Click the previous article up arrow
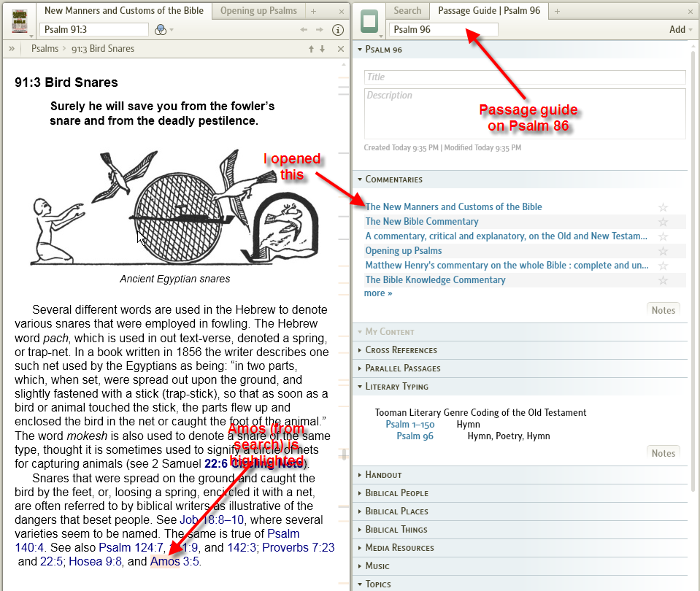This screenshot has width=700, height=591. [x=312, y=48]
